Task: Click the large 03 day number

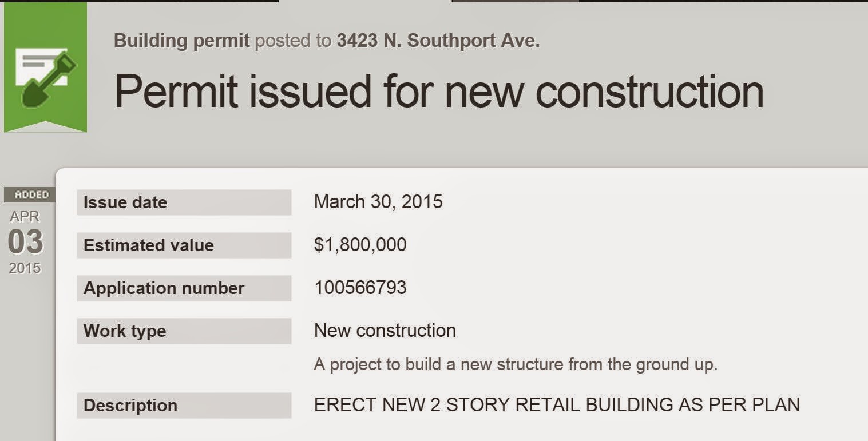Action: (26, 242)
